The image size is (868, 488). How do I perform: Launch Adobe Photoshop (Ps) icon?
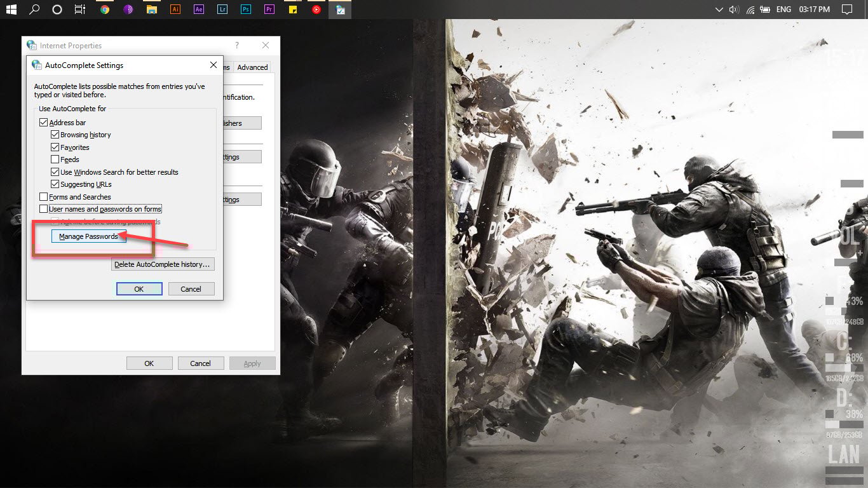click(246, 10)
